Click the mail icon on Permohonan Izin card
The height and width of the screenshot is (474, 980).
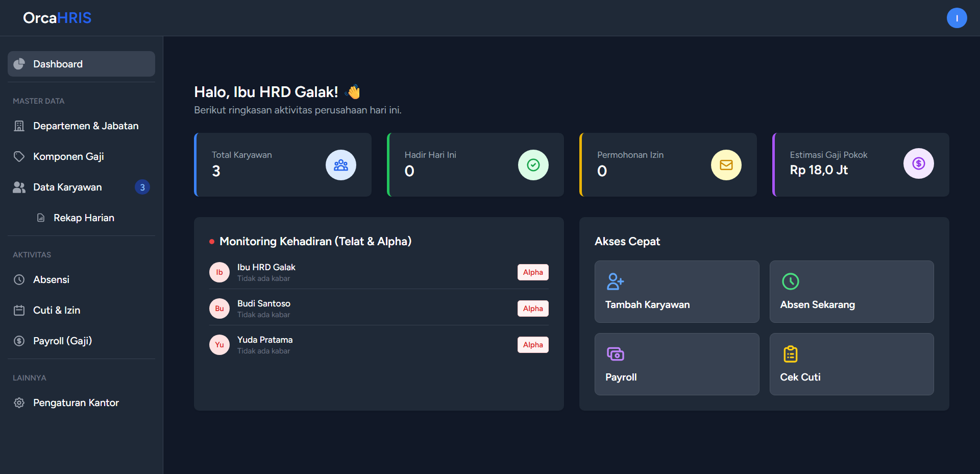(x=726, y=165)
